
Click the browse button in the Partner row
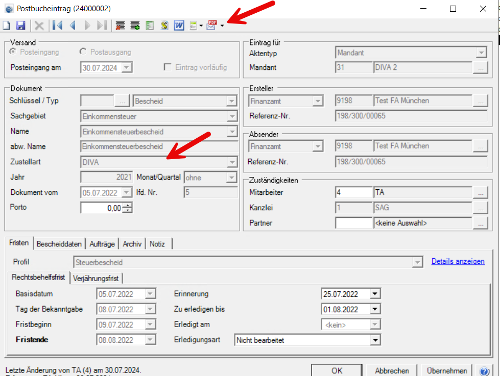[480, 223]
